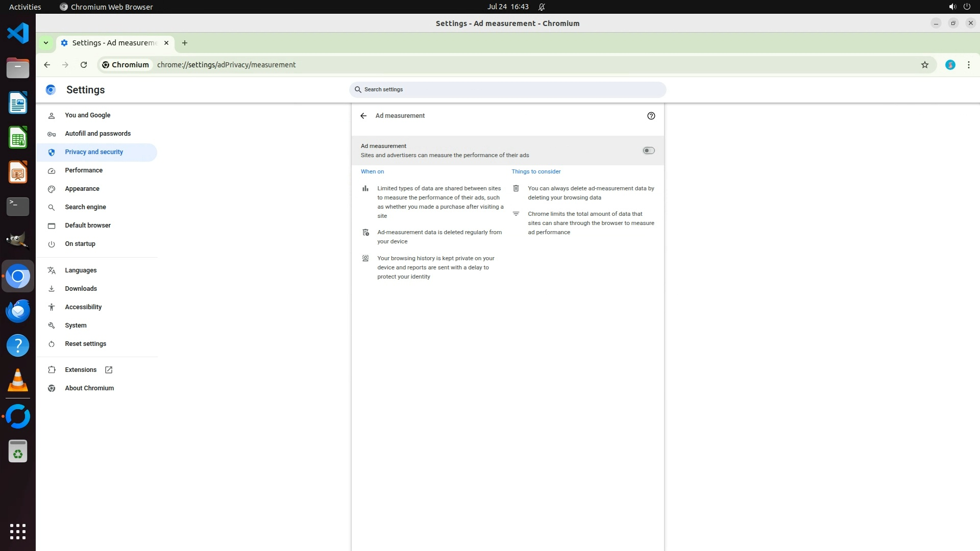This screenshot has width=980, height=551.
Task: Open About Chromium page
Action: pyautogui.click(x=89, y=388)
